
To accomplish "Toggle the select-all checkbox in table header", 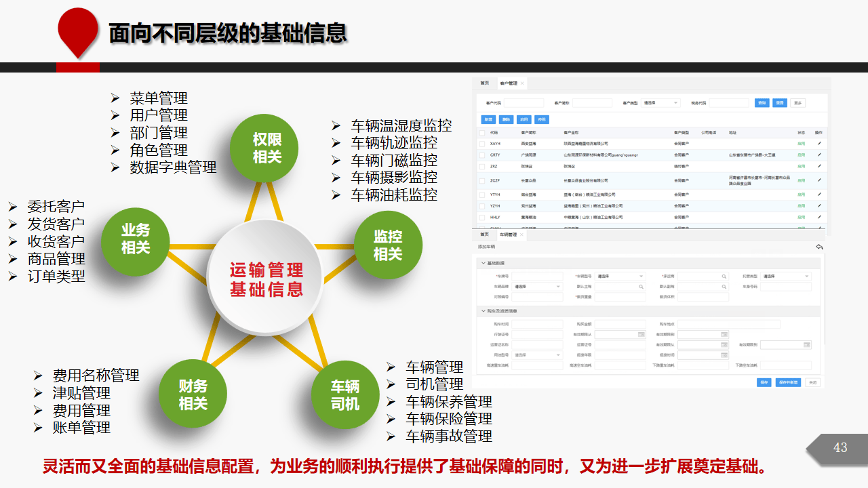I will coord(482,133).
